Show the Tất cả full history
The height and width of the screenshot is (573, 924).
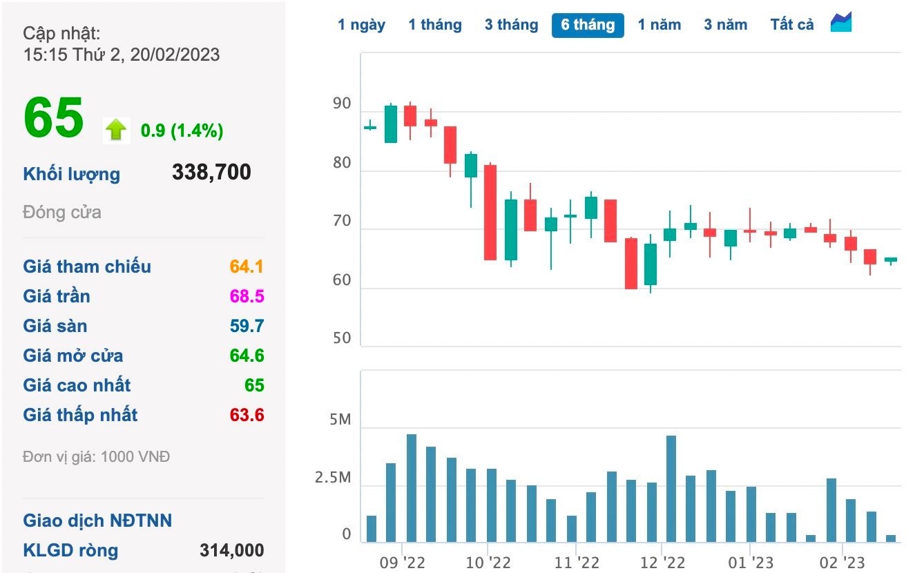[x=792, y=25]
